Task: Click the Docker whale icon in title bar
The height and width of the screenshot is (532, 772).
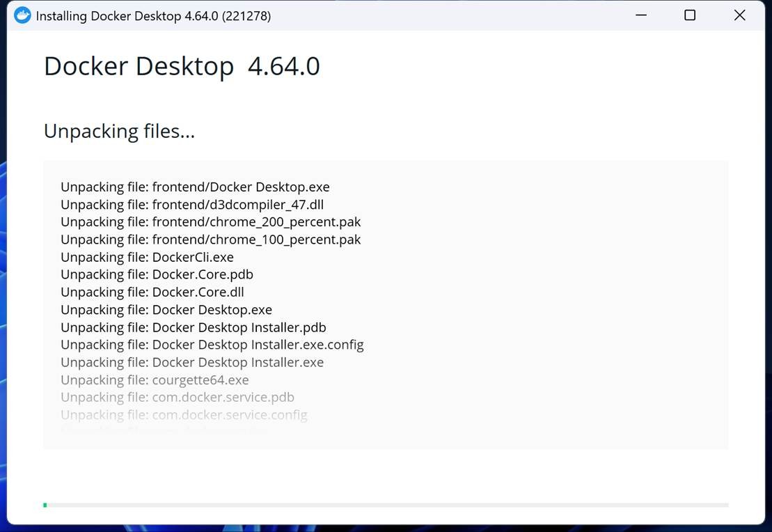Action: (x=22, y=15)
